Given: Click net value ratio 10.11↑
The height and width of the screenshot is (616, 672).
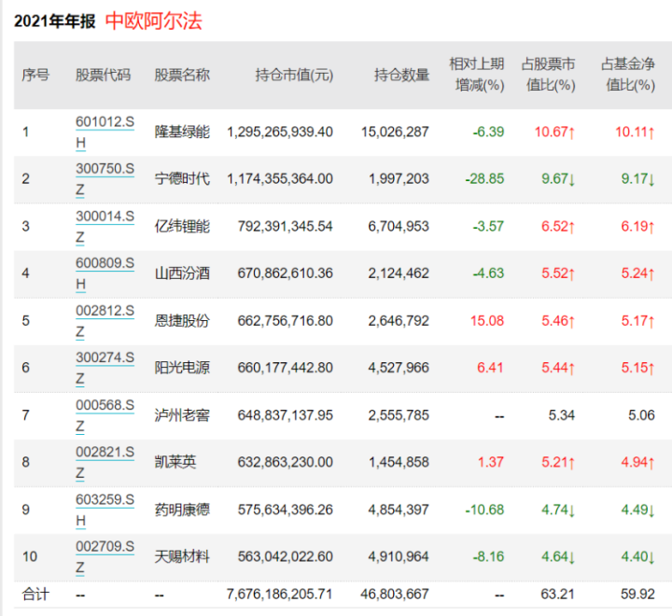Looking at the screenshot, I should tap(636, 132).
